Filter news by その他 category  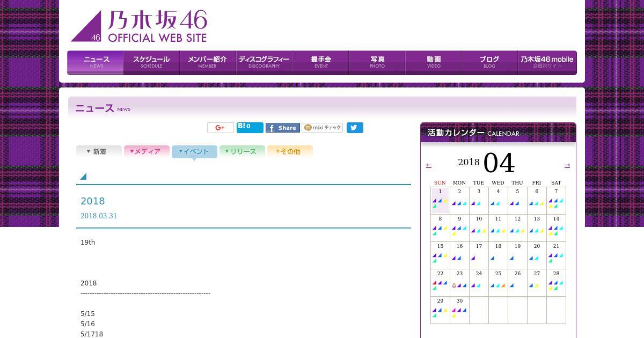[290, 152]
